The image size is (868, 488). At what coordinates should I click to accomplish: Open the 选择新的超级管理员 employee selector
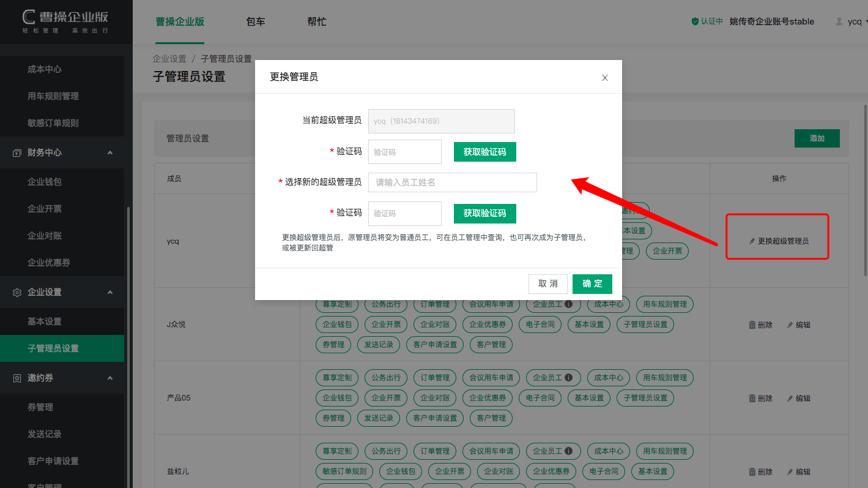[x=452, y=182]
